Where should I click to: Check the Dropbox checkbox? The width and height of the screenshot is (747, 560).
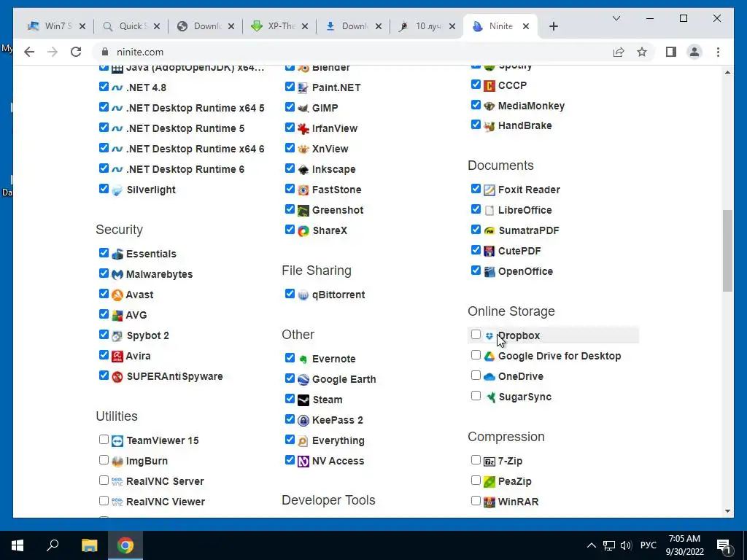pos(476,334)
